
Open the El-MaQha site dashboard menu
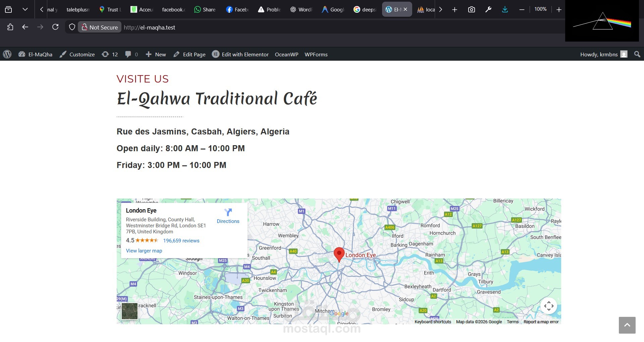click(36, 54)
